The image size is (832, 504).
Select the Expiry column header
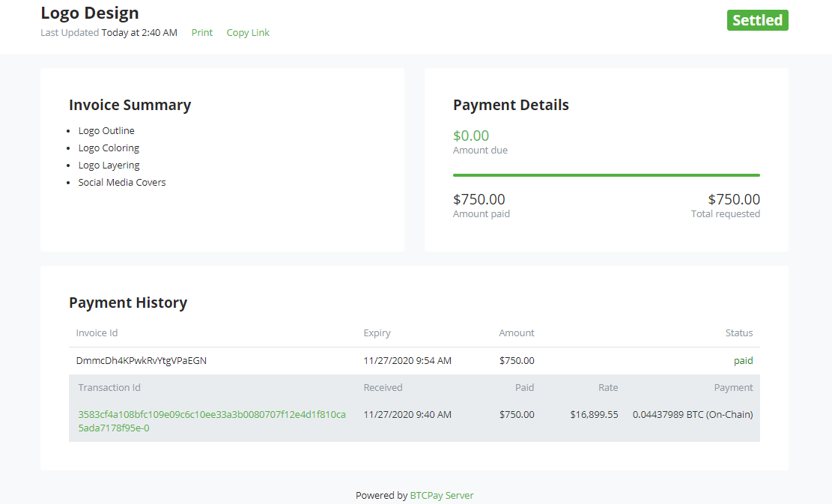(x=377, y=333)
